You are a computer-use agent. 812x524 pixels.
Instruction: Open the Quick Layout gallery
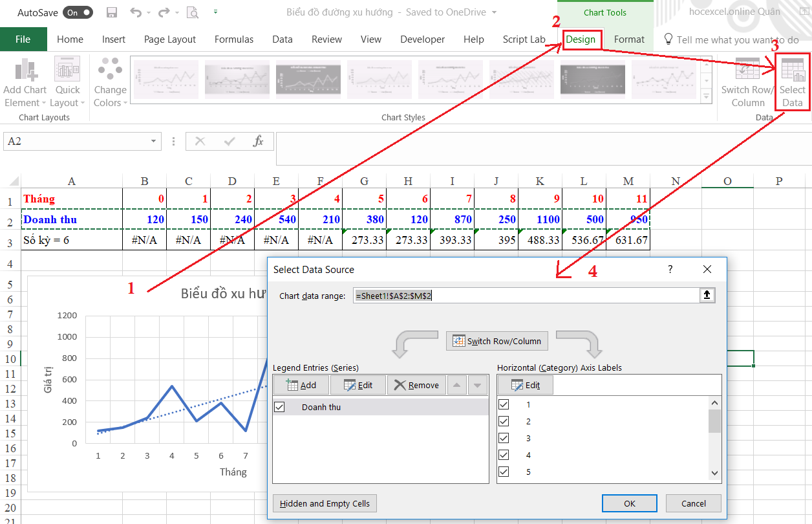(67, 82)
